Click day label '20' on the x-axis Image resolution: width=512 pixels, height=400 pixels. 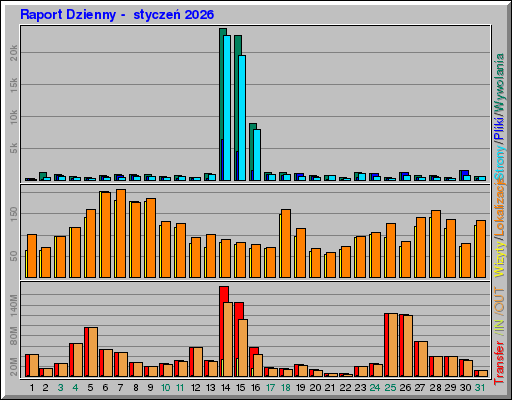click(x=315, y=388)
